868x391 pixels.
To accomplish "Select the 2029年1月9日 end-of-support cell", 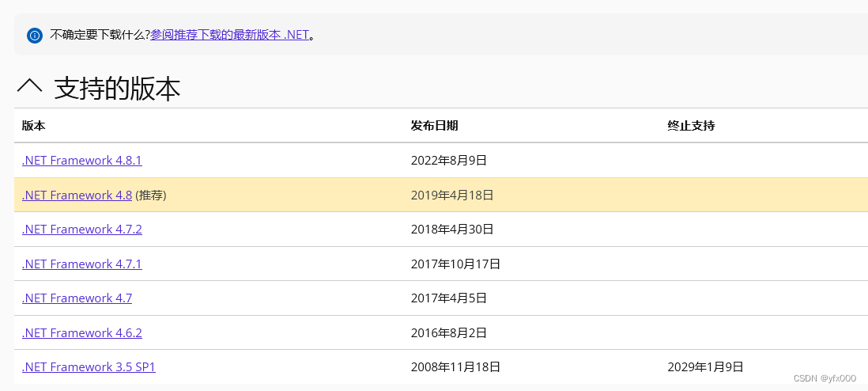I will [x=706, y=367].
